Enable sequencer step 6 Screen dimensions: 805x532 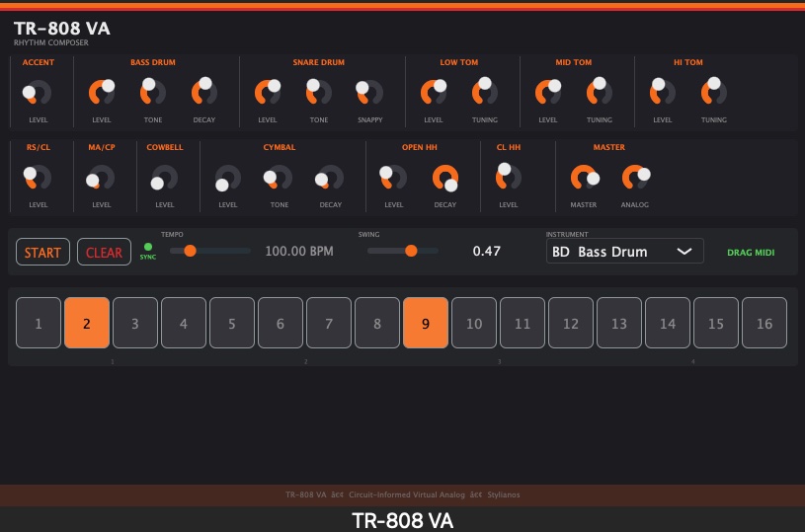pyautogui.click(x=281, y=323)
